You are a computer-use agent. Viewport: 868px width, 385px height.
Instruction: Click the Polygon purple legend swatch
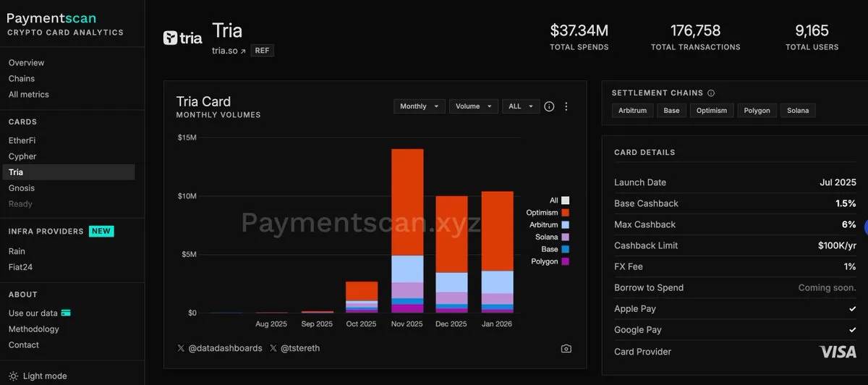(565, 261)
